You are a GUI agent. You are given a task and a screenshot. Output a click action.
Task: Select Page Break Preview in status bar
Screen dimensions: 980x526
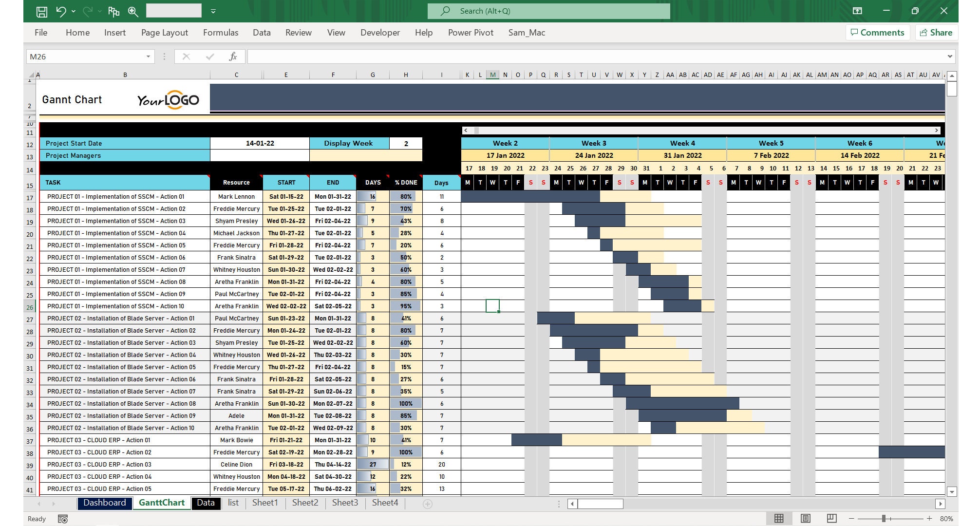click(x=832, y=519)
